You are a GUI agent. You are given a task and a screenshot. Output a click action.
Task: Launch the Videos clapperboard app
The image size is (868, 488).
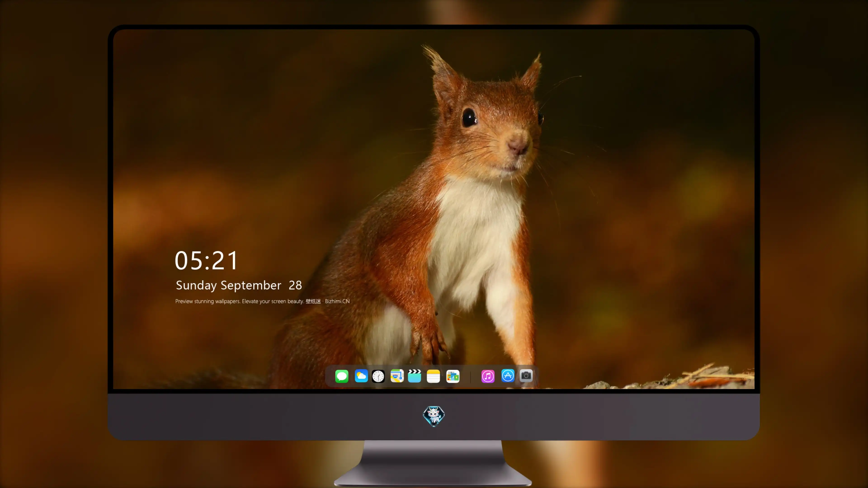coord(415,376)
